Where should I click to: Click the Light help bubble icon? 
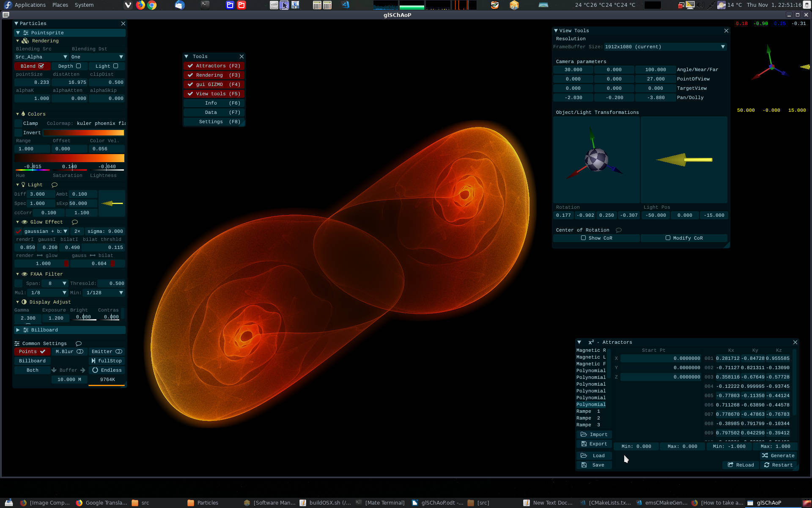point(55,185)
